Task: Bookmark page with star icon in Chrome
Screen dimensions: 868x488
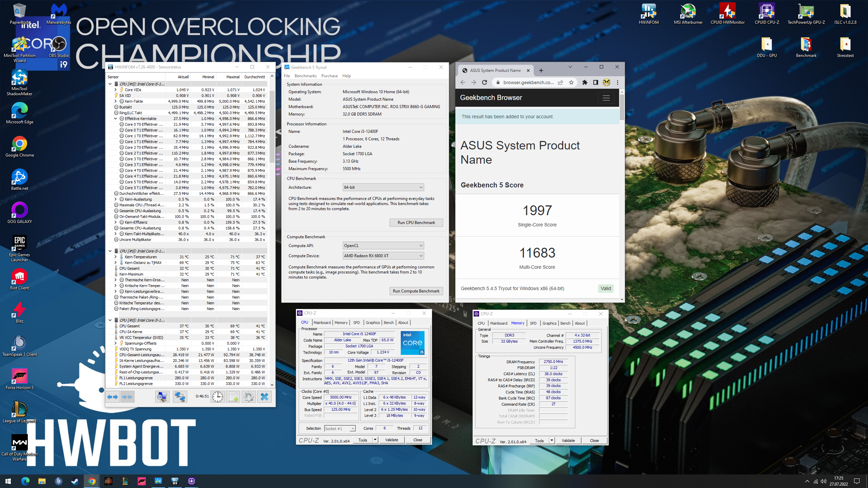Action: point(571,82)
